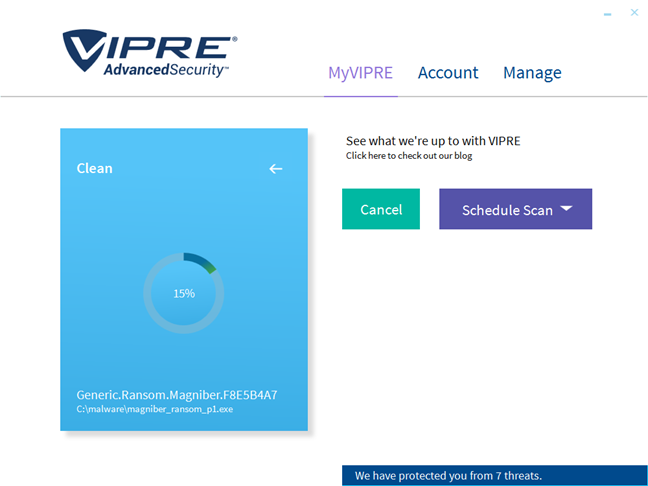Click the Schedule Scan button label
The width and height of the screenshot is (648, 486).
[x=507, y=210]
